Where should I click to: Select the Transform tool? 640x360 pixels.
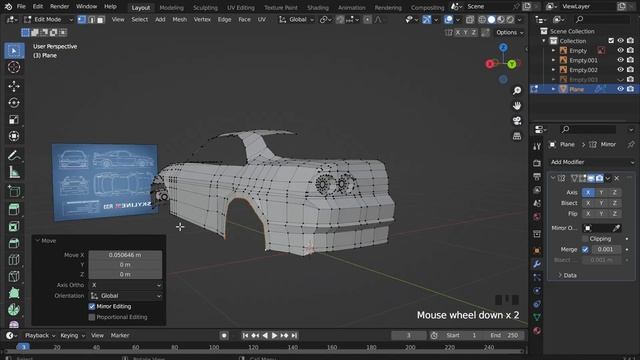[14, 136]
